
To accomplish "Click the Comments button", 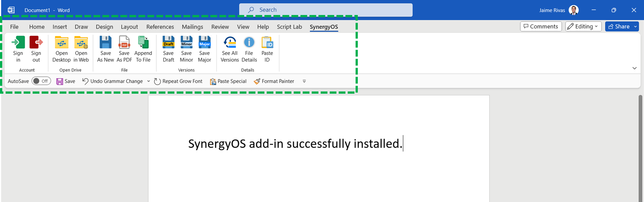I will pyautogui.click(x=541, y=26).
